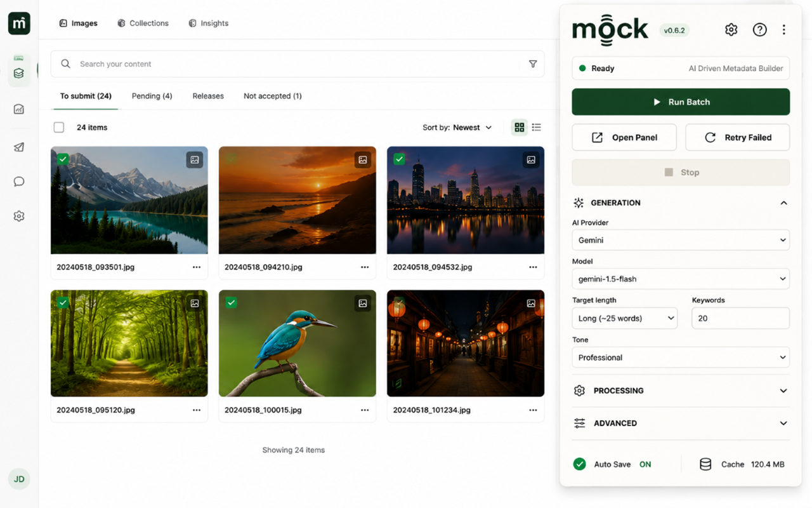Click the Keywords field showing 20
Screen dimensions: 812x508
740,318
